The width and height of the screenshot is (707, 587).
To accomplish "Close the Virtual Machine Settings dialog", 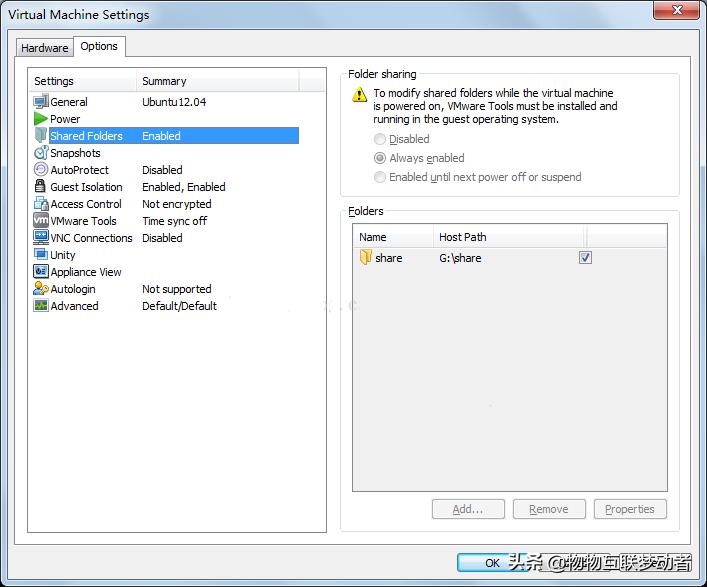I will (x=676, y=9).
